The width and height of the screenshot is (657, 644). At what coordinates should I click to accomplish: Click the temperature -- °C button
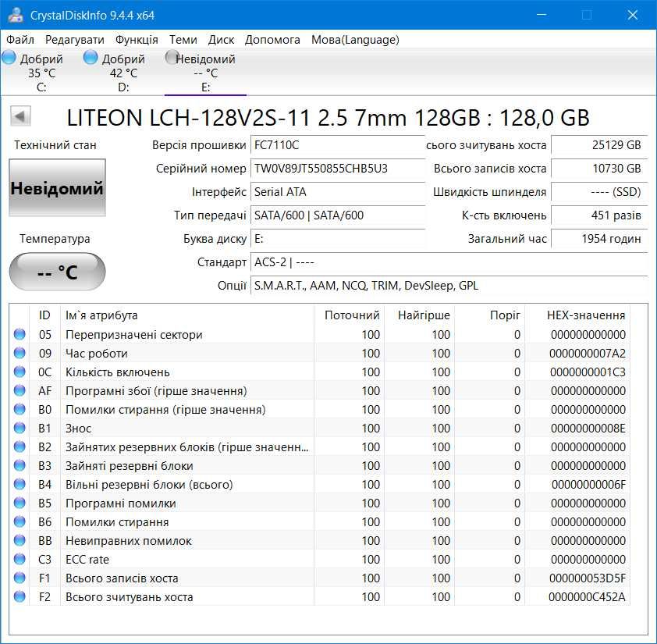click(x=58, y=272)
